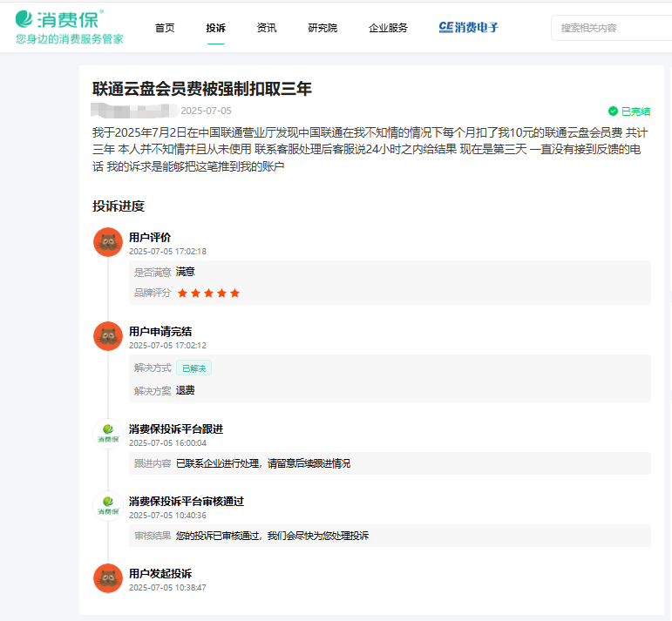672x621 pixels.
Task: Click the 用户发起投诉 step title
Action: click(x=160, y=574)
